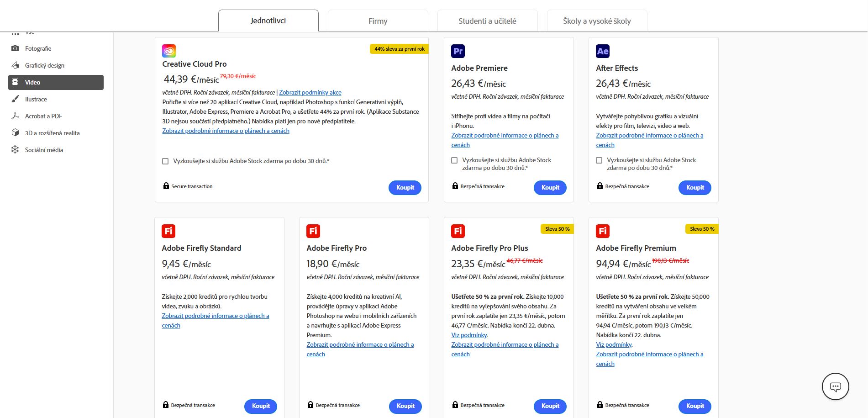Viewport: 868px width, 418px height.
Task: Go to Školy a vysoké školy tab
Action: coord(597,21)
